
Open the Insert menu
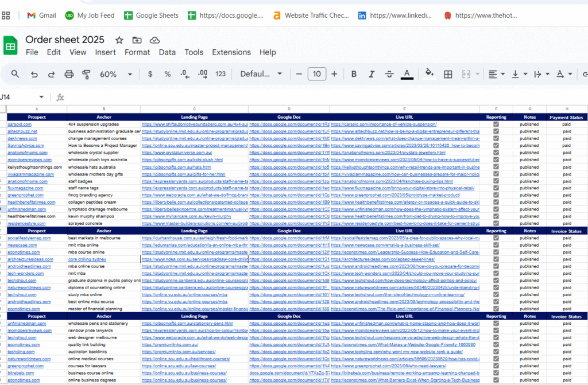106,52
